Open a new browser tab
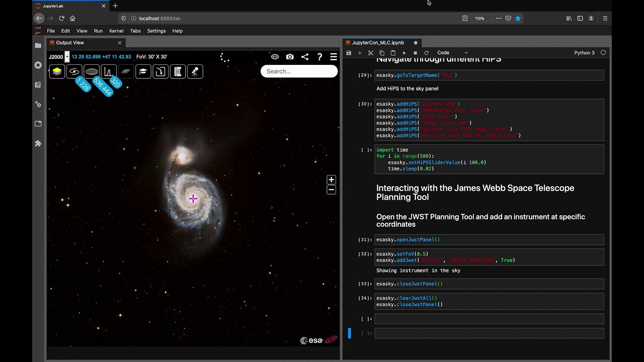Screen dimensions: 644x362 point(115,6)
